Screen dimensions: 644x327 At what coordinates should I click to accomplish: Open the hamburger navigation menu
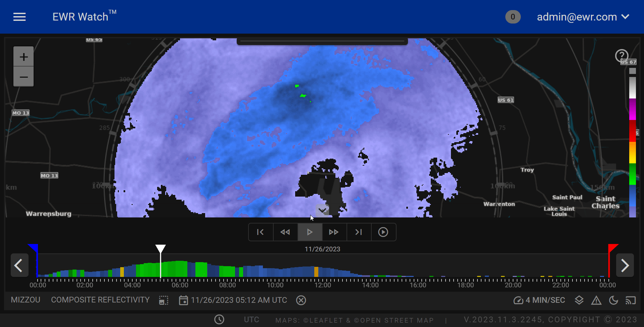19,17
